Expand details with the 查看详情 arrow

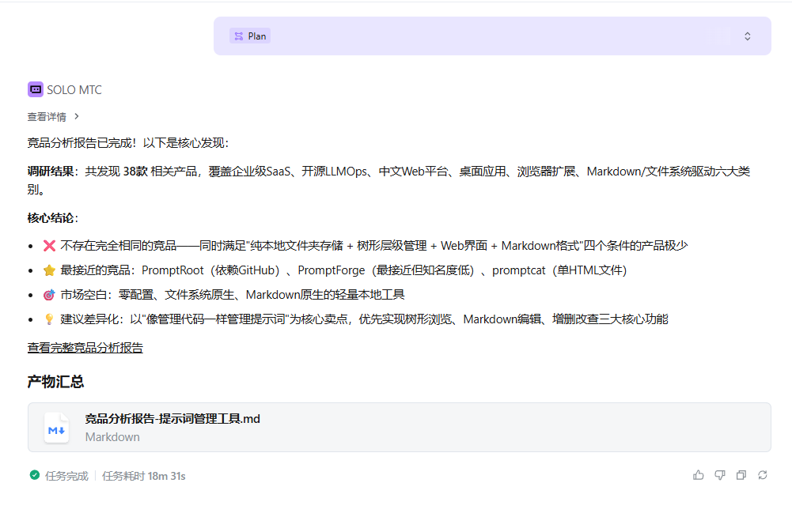77,116
